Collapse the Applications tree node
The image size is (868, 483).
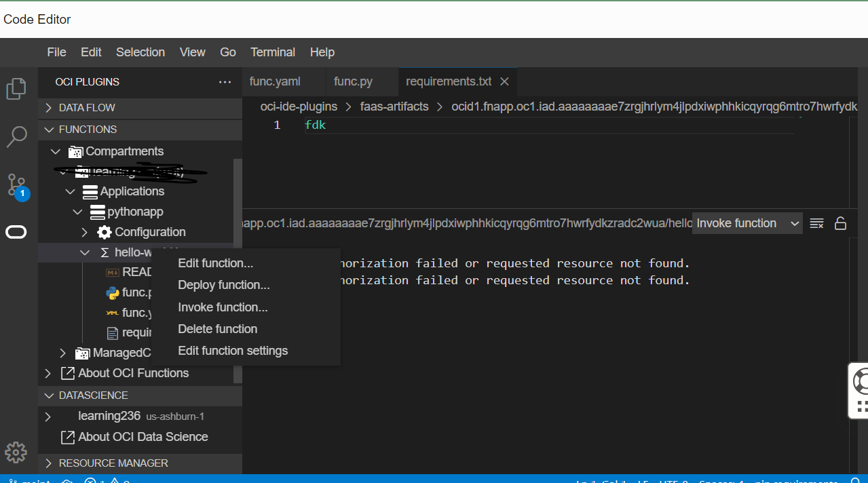click(x=71, y=192)
